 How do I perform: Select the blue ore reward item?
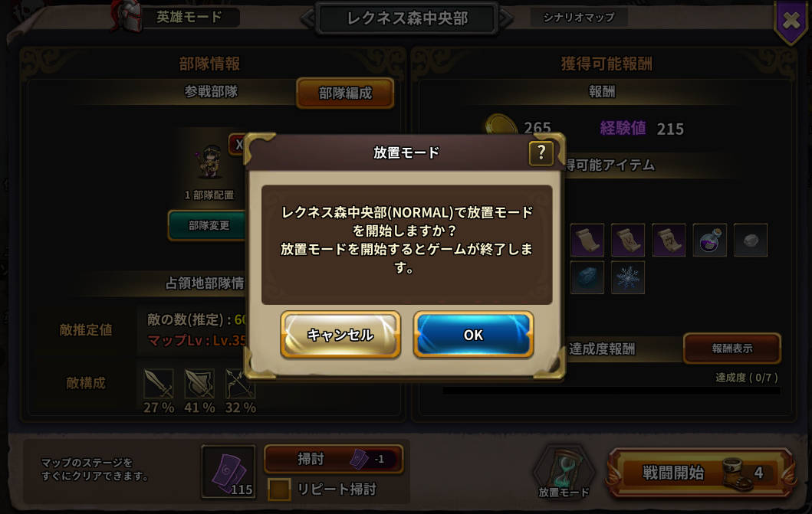(x=587, y=278)
